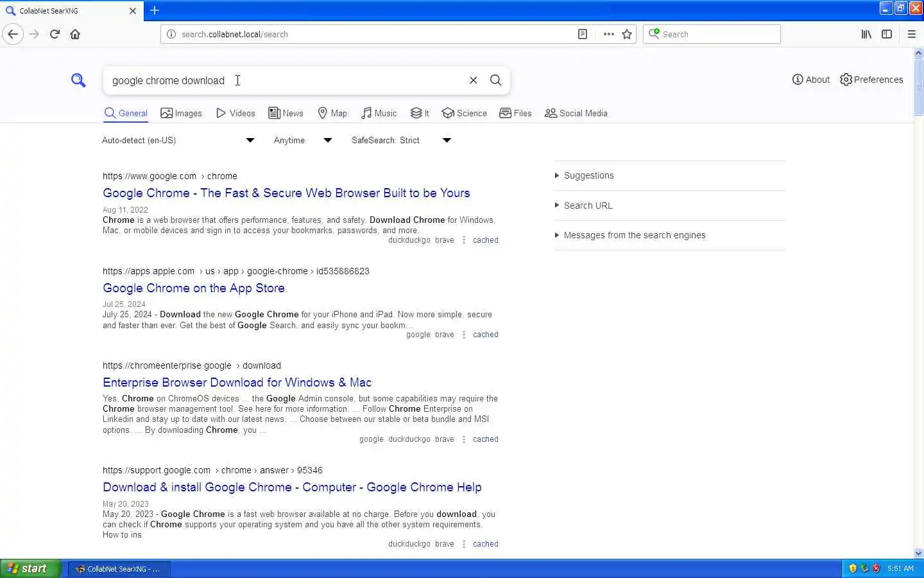Image resolution: width=924 pixels, height=578 pixels.
Task: Toggle reader view icon
Action: click(x=583, y=34)
